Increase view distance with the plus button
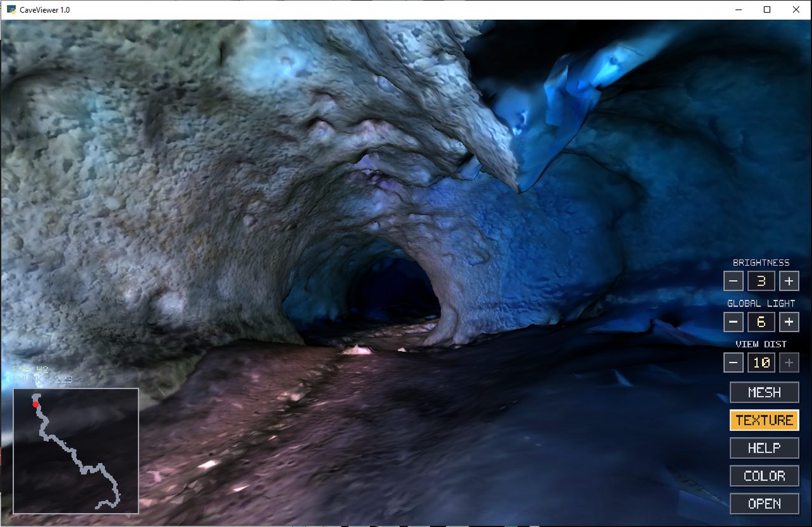 click(x=789, y=363)
